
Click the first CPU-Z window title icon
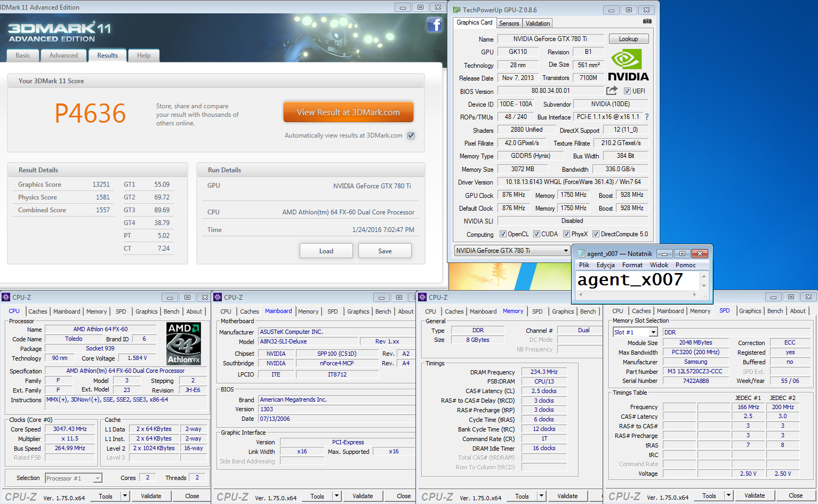(x=6, y=297)
